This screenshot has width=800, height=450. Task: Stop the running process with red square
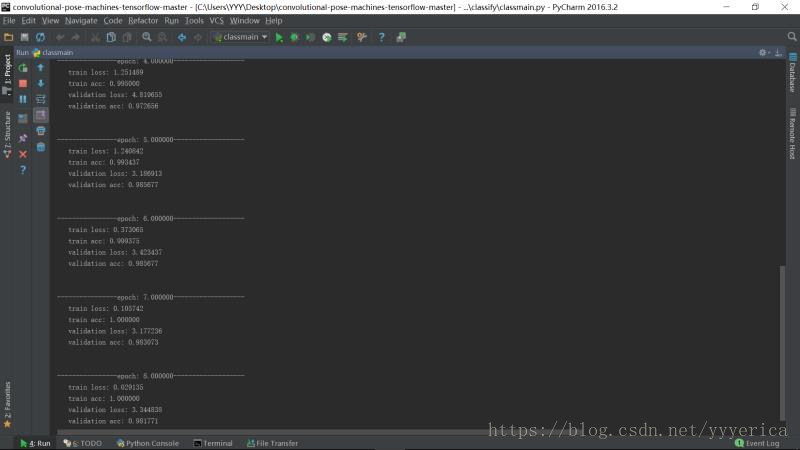click(23, 83)
